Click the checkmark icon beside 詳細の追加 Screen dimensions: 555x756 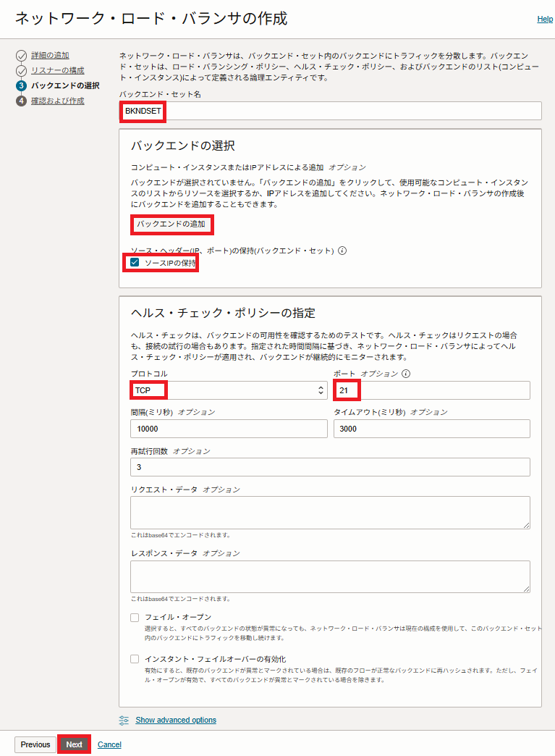click(21, 56)
